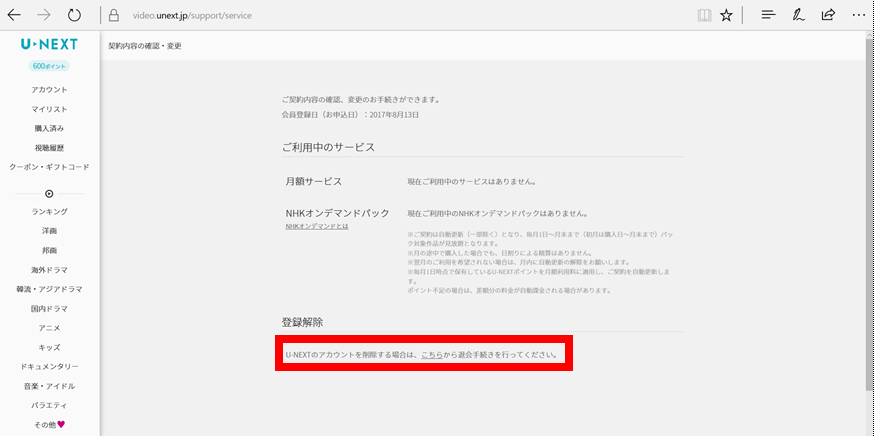
Task: Add page to favorites star icon
Action: coord(726,16)
